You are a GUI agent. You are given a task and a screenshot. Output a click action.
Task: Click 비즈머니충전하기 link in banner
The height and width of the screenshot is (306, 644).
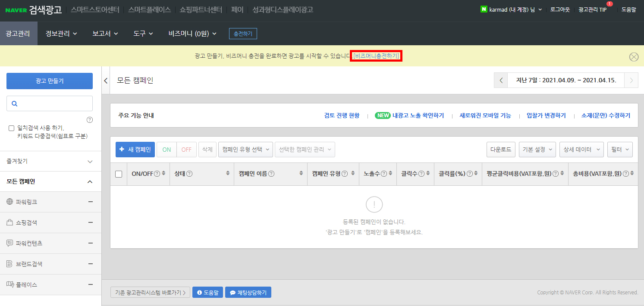[376, 56]
